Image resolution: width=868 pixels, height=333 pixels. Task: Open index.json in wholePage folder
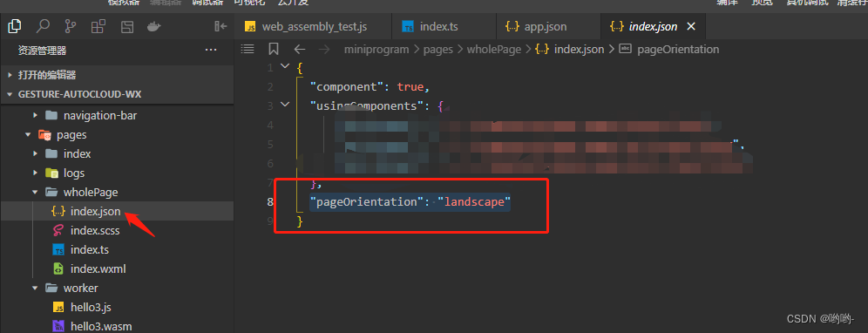click(117, 211)
